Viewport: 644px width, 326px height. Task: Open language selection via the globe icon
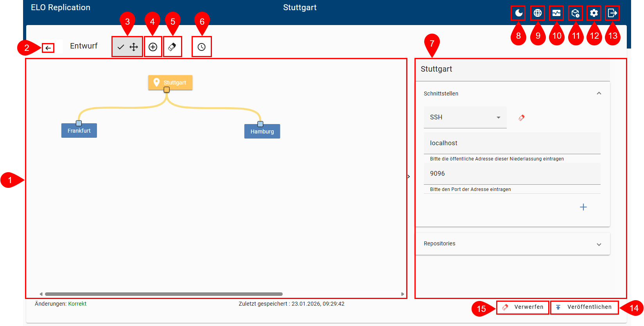[538, 13]
